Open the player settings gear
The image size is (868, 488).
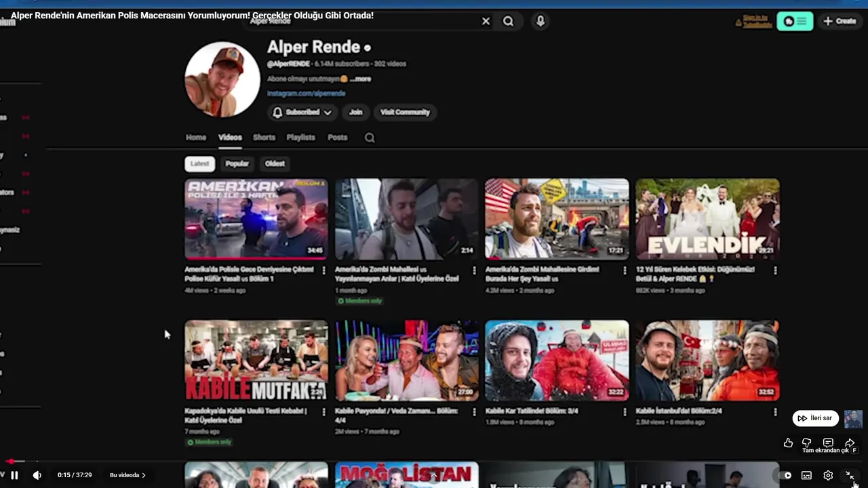pos(828,475)
